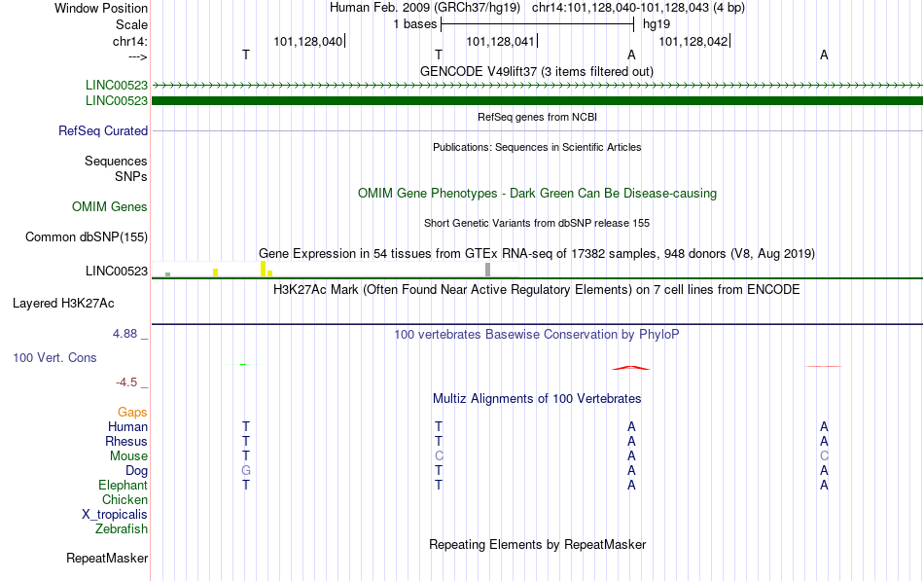Viewport: 924px width, 581px height.
Task: Click the X_tropicalis alignment row label
Action: pyautogui.click(x=115, y=515)
